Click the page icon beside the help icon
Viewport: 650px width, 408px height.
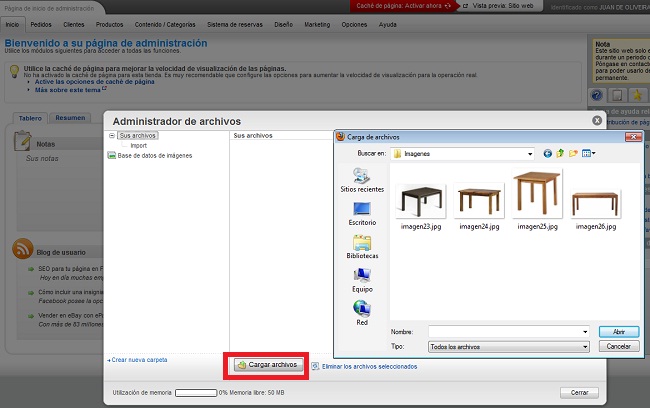pyautogui.click(x=617, y=96)
